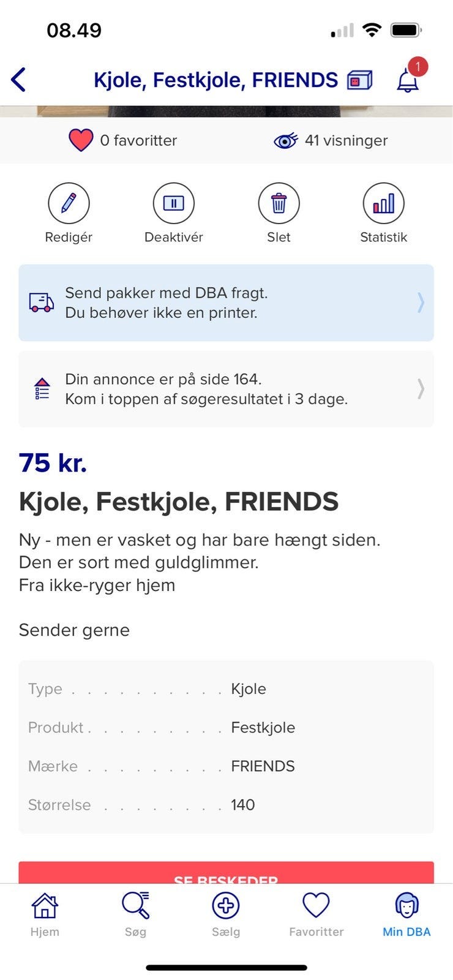This screenshot has width=453, height=980.
Task: Tap the Deaktivér pause icon
Action: (173, 203)
